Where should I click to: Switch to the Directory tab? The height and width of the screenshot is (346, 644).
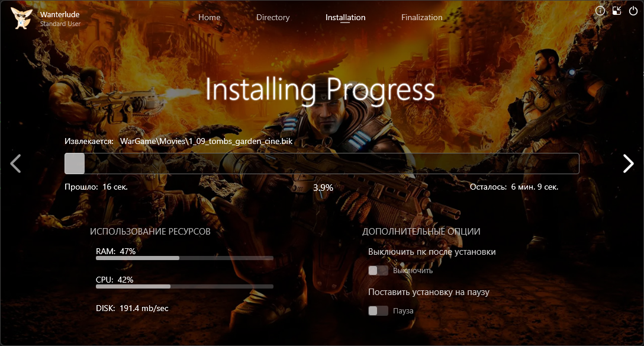coord(273,17)
